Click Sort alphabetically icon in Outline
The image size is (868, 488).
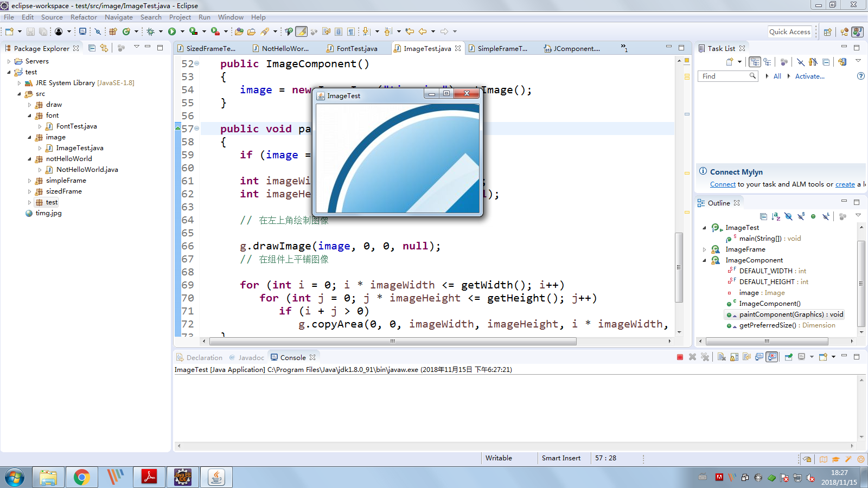[x=776, y=216]
